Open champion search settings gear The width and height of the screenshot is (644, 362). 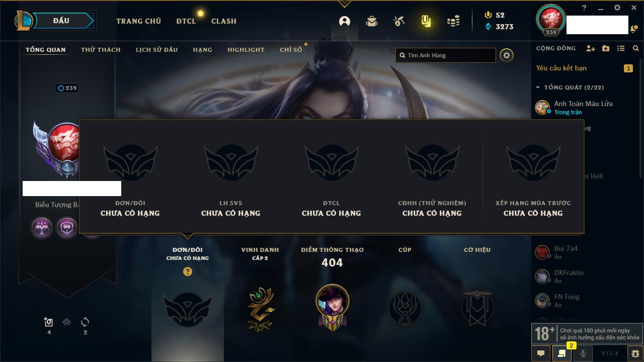tap(507, 55)
